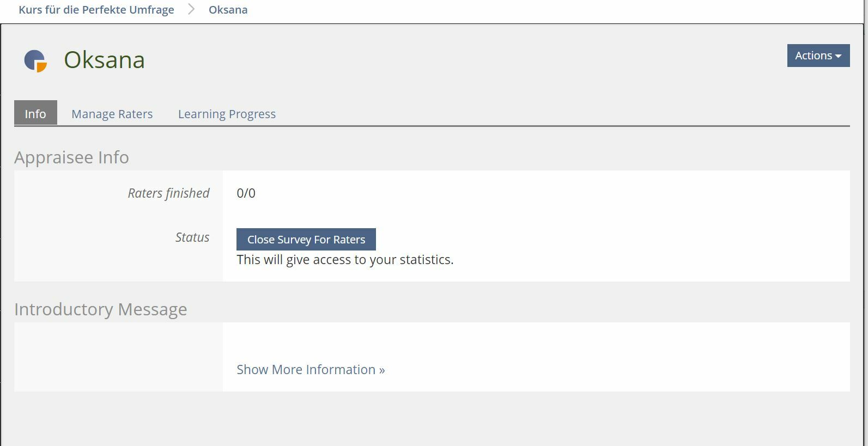Open the Actions dropdown menu
868x446 pixels.
point(818,56)
